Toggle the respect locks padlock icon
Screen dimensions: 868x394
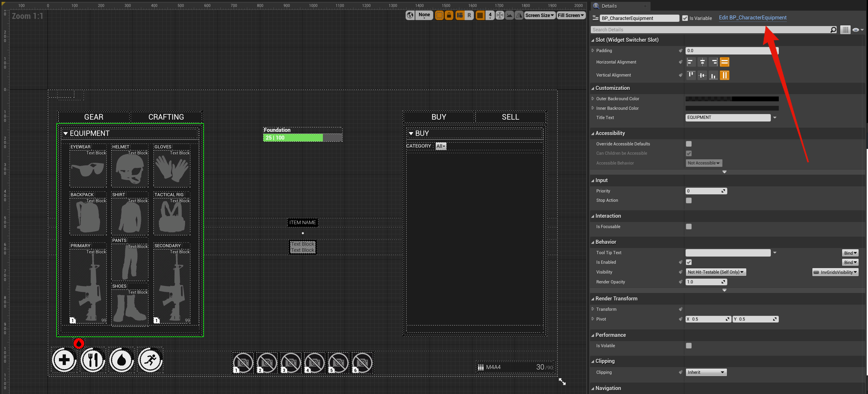click(x=449, y=15)
